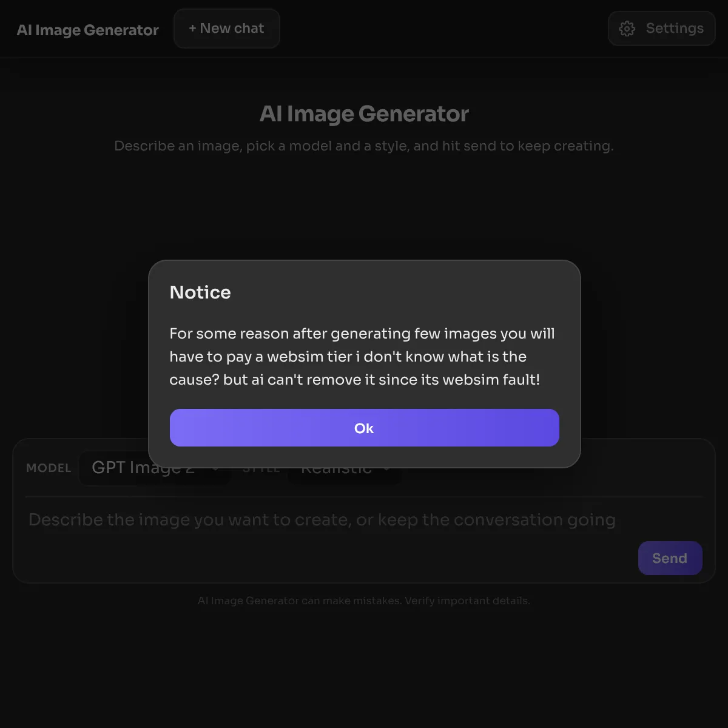
Task: Click the Send button
Action: pos(670,558)
